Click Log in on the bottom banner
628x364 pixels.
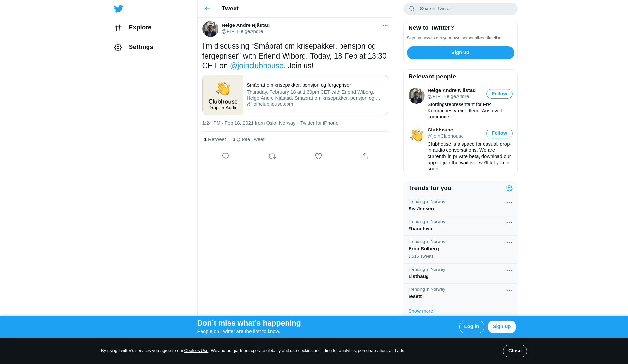(471, 327)
